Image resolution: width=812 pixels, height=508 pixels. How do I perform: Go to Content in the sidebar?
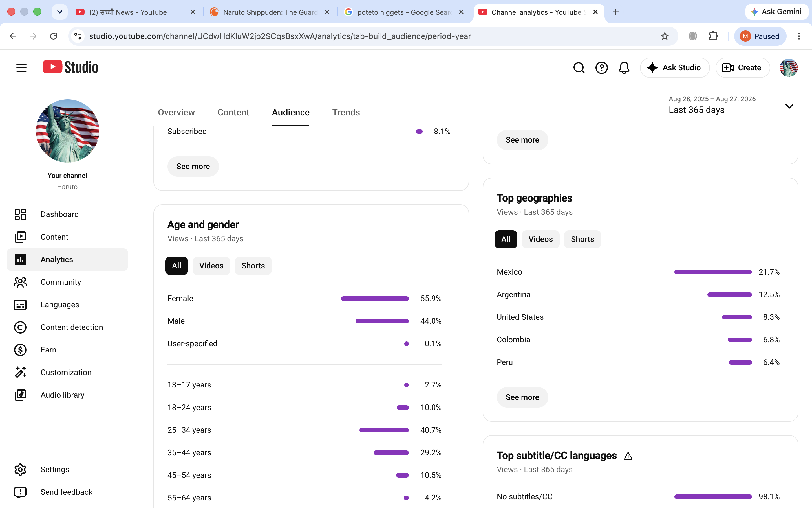point(67,237)
